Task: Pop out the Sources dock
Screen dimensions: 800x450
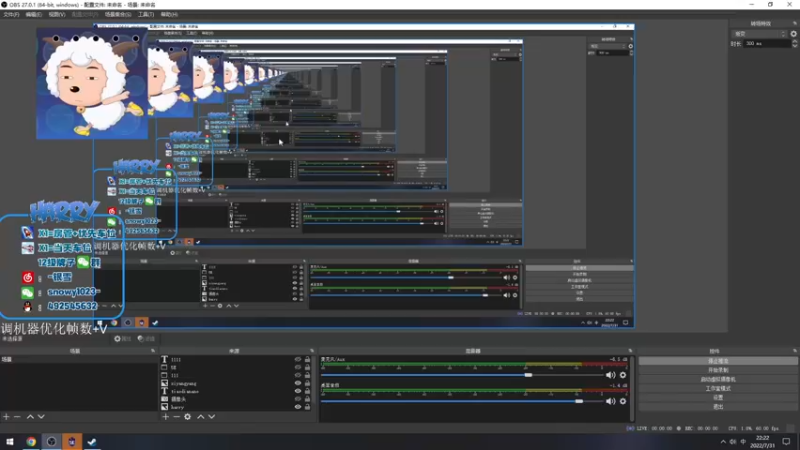Action: pos(312,351)
